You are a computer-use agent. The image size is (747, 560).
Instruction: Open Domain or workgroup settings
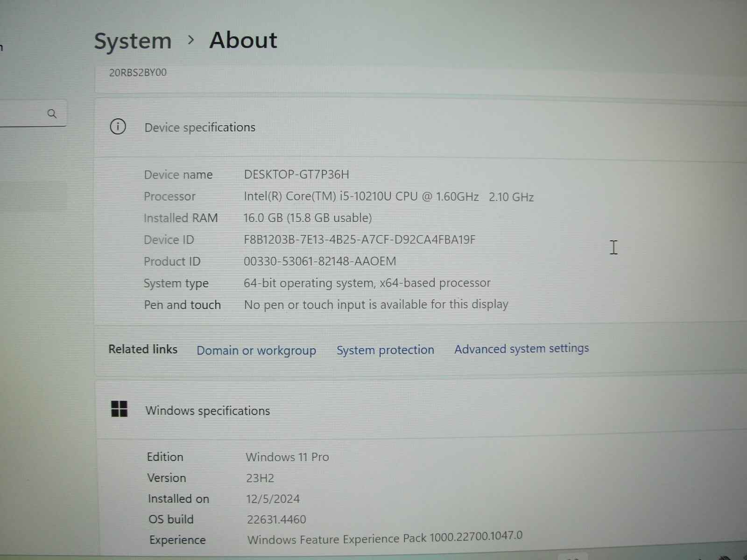[x=256, y=350]
